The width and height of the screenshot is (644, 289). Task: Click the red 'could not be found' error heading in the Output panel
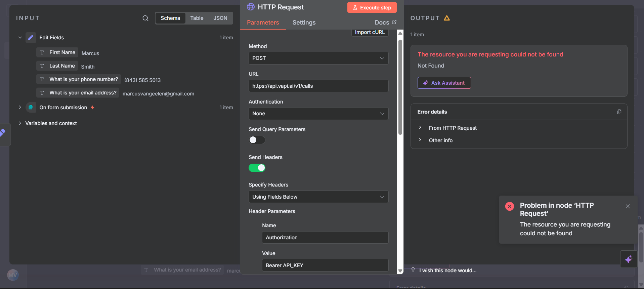pos(490,54)
